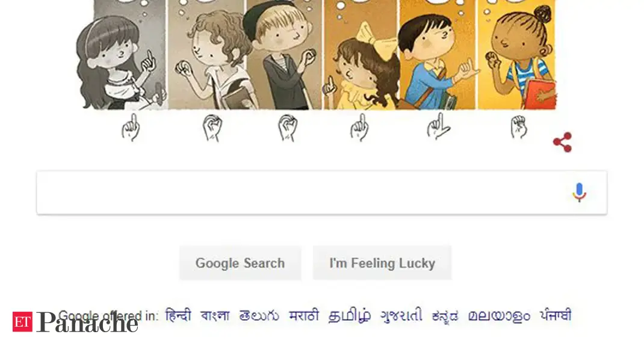Click the red share icon
Viewport: 644px width, 349px height.
(x=562, y=143)
